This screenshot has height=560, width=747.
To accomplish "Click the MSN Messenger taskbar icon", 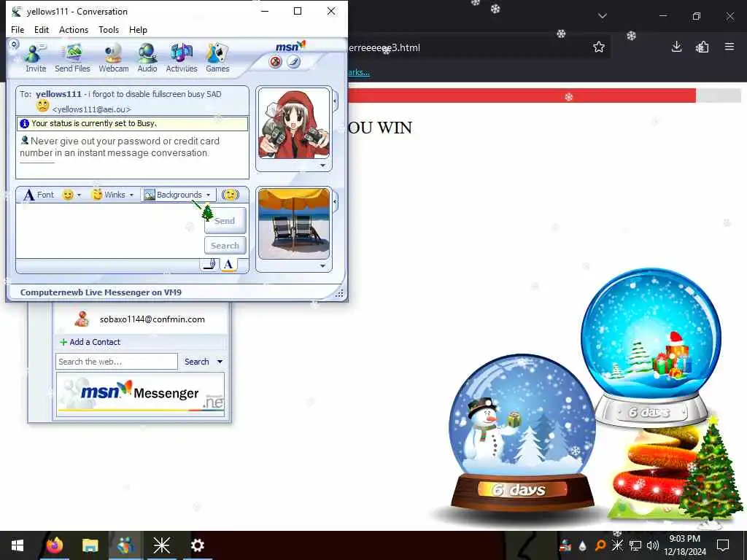I will tap(125, 545).
